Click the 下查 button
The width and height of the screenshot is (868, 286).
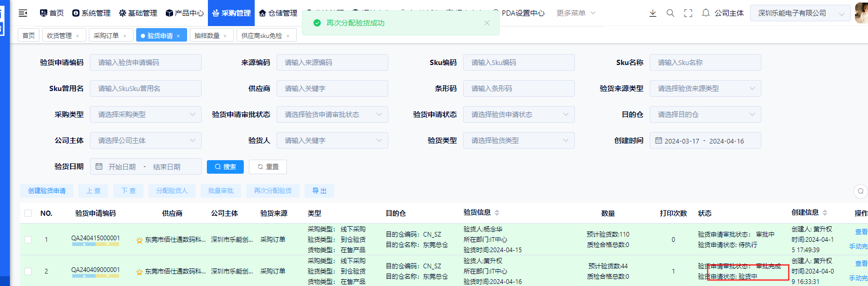[128, 191]
